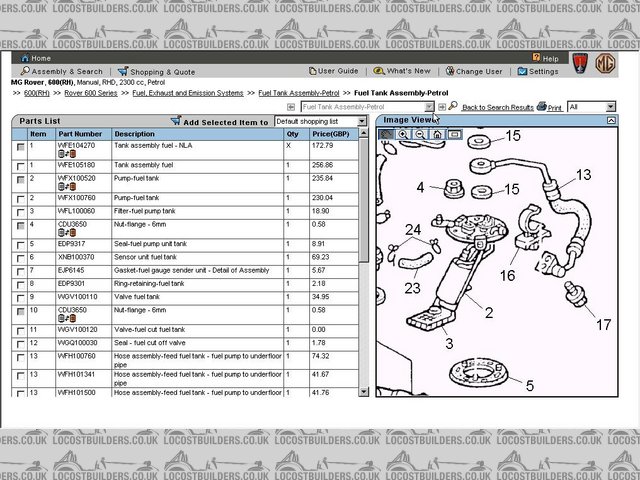
Task: Open the User Guide
Action: 333,71
